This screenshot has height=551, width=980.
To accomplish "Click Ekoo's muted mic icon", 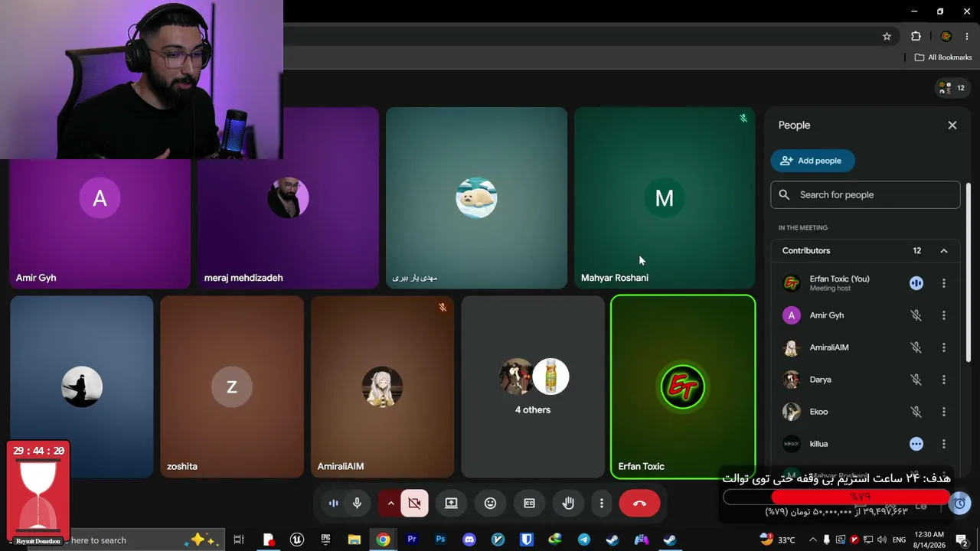I will (916, 412).
